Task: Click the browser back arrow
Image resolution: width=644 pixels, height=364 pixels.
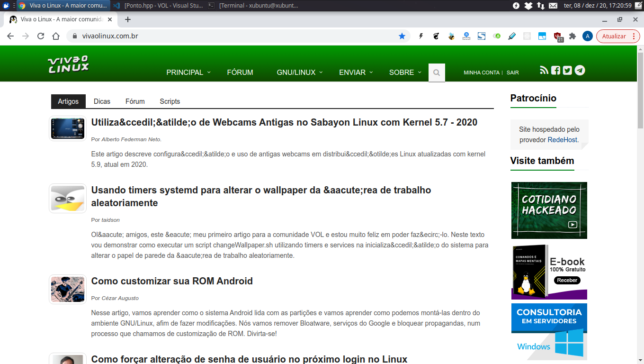Action: pyautogui.click(x=10, y=36)
